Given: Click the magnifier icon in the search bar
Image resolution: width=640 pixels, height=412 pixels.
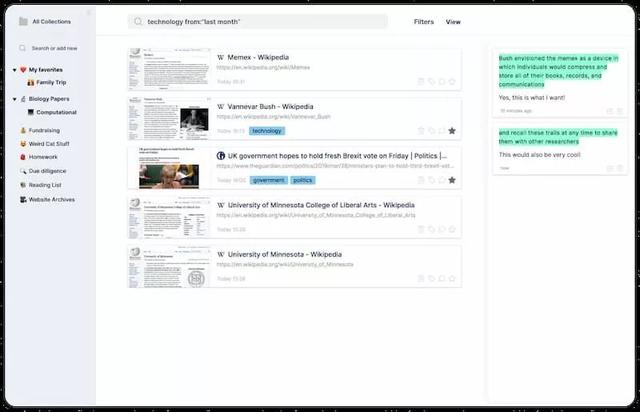Looking at the screenshot, I should tap(138, 21).
